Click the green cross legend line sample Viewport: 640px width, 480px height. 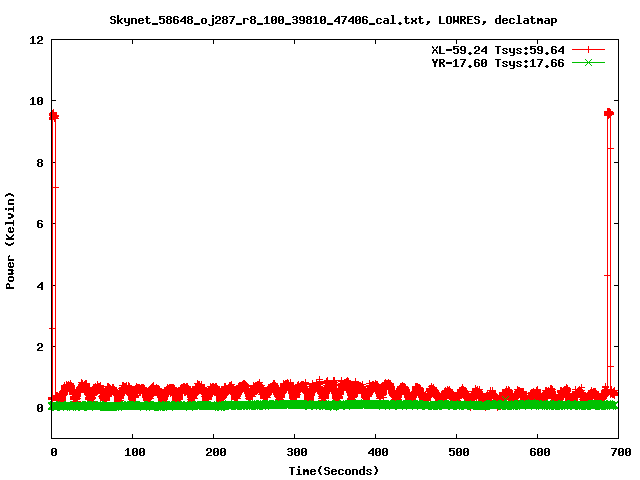[x=588, y=63]
